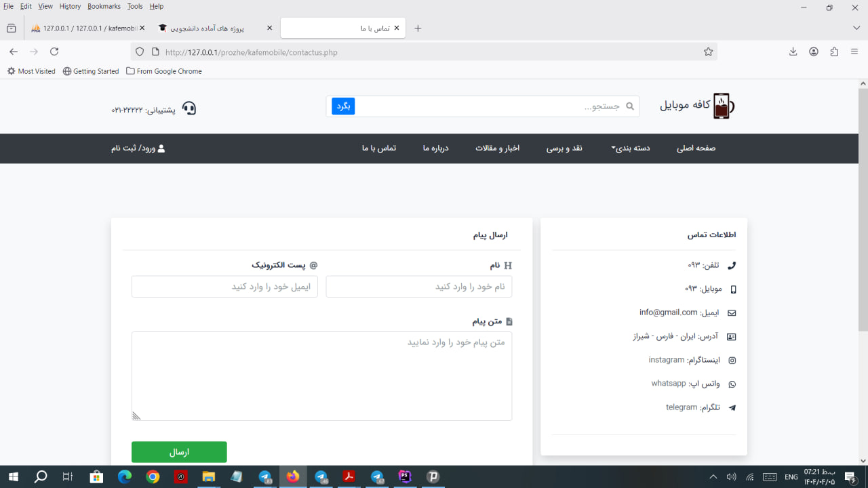Reload the contact page
The image size is (868, 488).
pos(54,52)
